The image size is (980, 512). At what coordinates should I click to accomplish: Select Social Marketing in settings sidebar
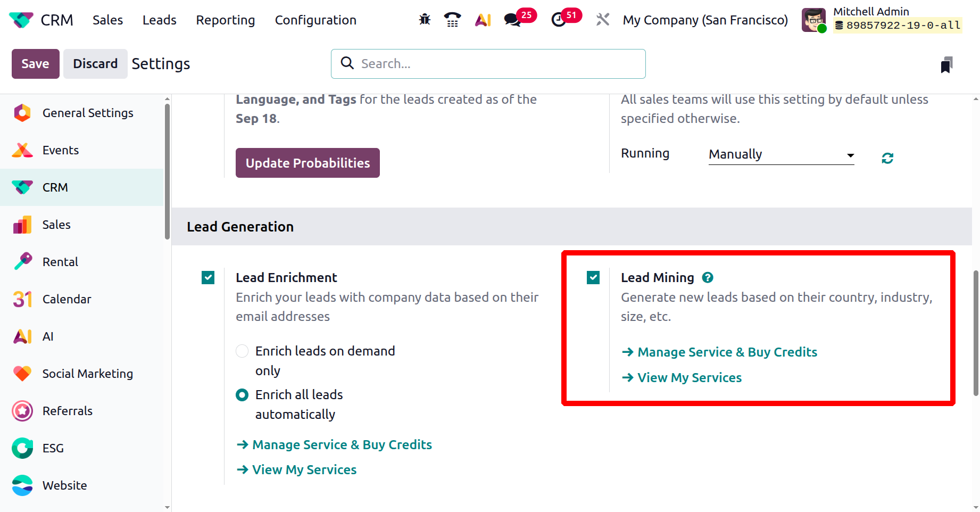87,374
